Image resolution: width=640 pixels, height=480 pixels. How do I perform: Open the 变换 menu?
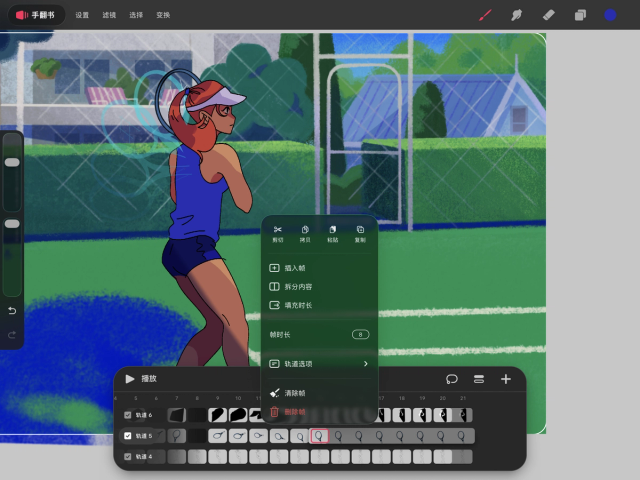pyautogui.click(x=163, y=15)
